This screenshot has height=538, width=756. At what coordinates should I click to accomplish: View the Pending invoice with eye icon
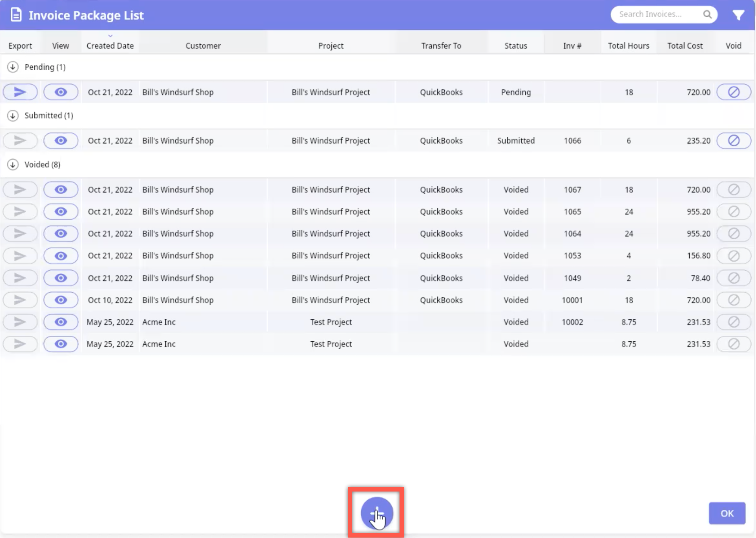tap(61, 92)
